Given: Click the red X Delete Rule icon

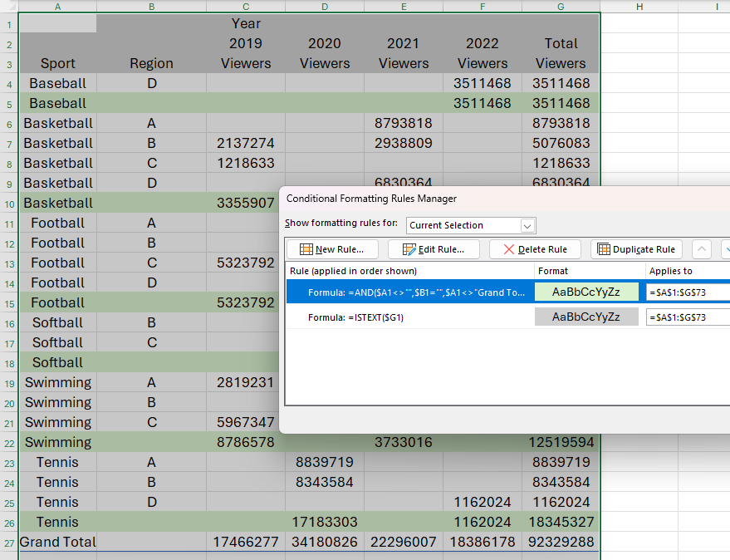Looking at the screenshot, I should point(508,249).
